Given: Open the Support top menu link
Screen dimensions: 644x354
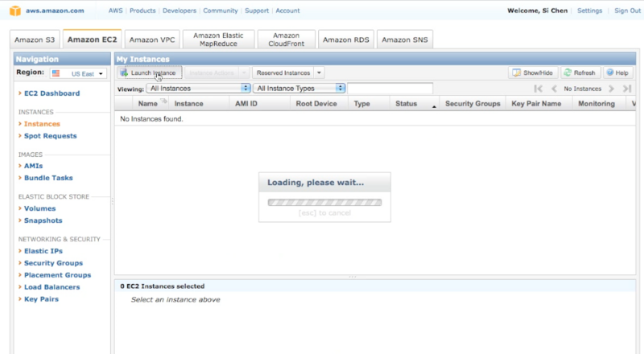Looking at the screenshot, I should pyautogui.click(x=257, y=10).
